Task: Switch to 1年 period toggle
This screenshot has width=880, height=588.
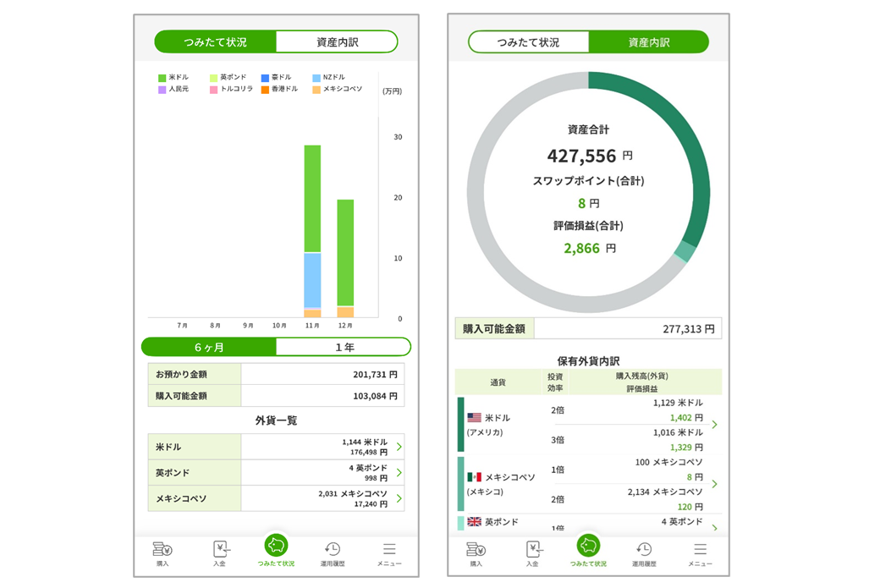Action: [x=344, y=347]
